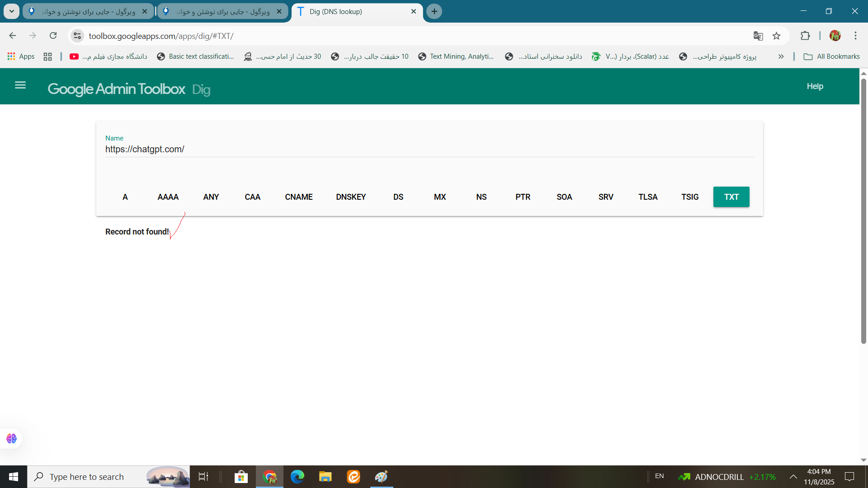Open a new browser tab
The width and height of the screenshot is (868, 488).
434,11
